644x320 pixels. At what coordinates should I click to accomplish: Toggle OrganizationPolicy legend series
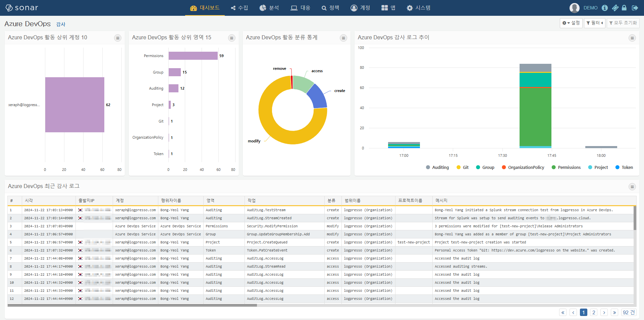click(523, 167)
